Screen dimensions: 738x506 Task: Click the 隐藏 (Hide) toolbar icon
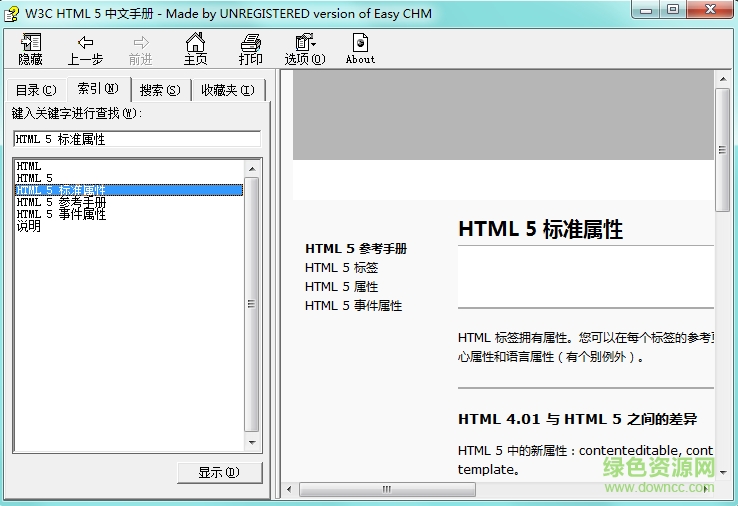(x=31, y=43)
